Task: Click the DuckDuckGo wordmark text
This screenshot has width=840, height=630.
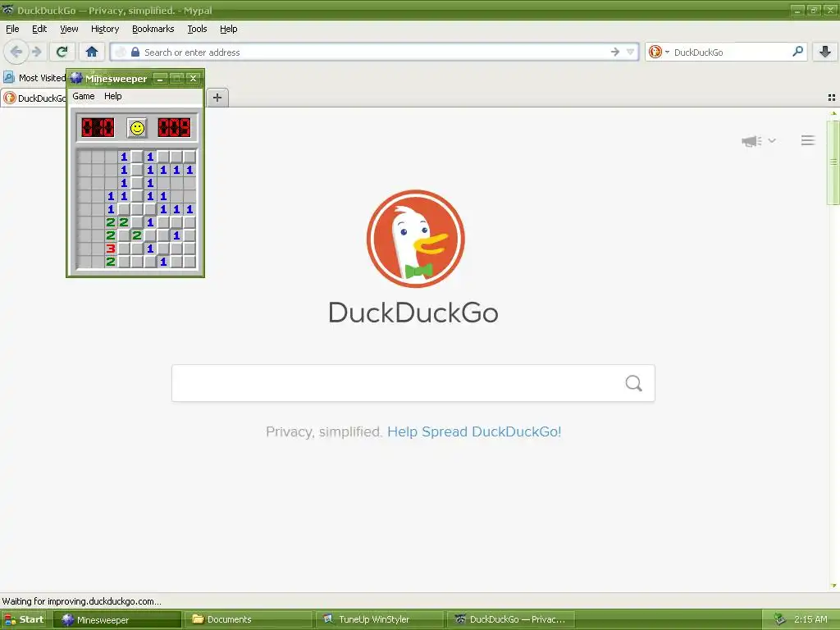Action: (413, 313)
